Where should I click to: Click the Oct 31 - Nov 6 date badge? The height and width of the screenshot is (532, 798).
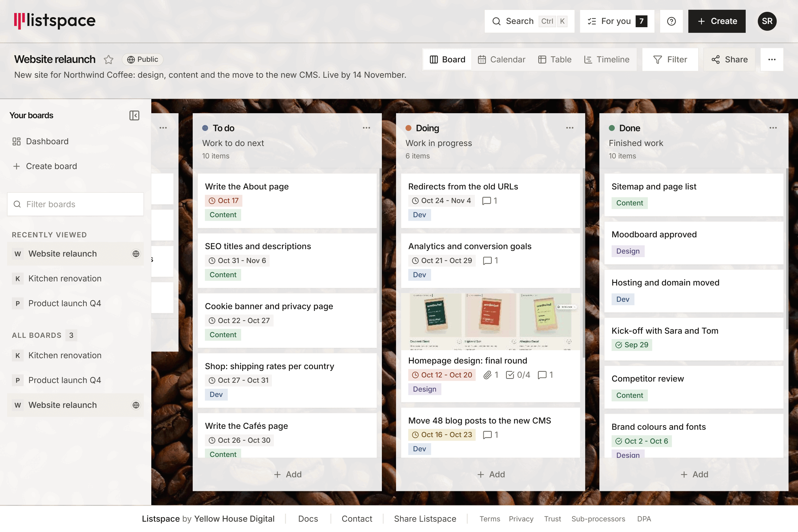[x=237, y=260]
